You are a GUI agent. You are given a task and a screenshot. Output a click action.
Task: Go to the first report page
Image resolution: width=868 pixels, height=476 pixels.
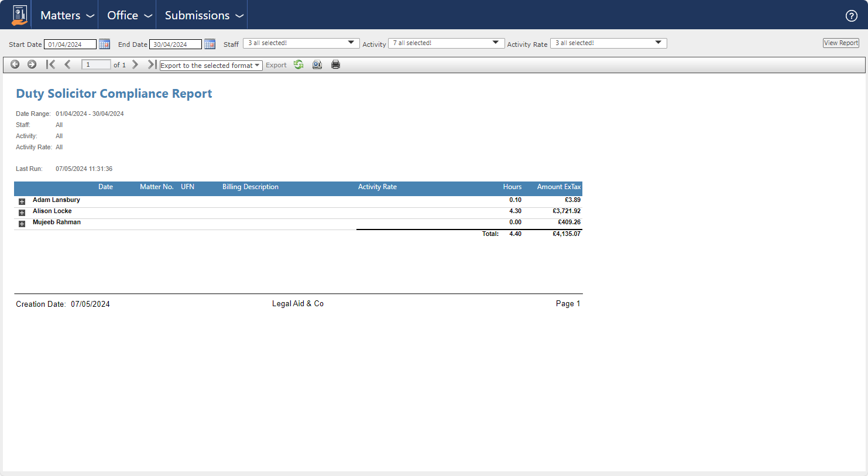(51, 64)
